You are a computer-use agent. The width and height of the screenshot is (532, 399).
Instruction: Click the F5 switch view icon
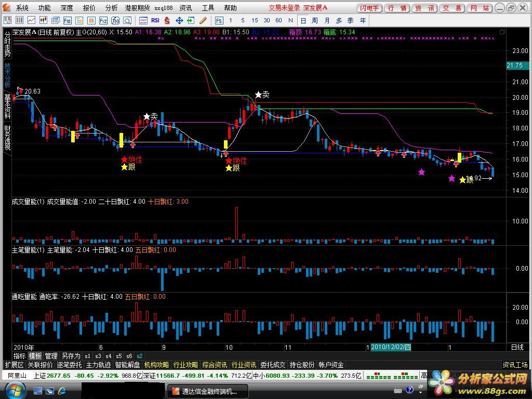(219, 20)
